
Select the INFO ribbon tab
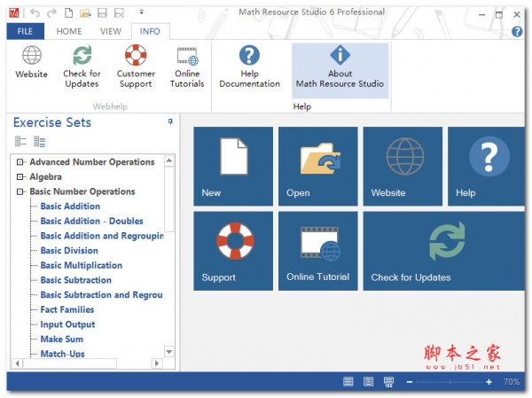pos(150,32)
